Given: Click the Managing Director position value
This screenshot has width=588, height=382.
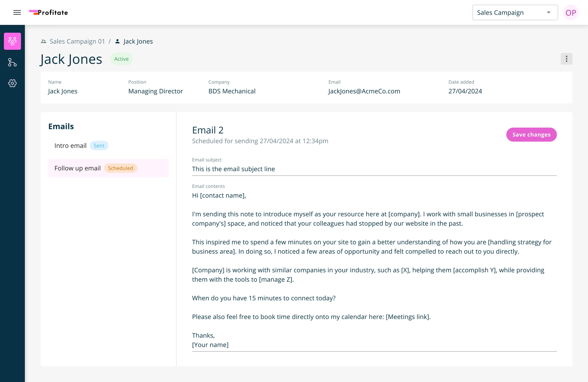Looking at the screenshot, I should (156, 91).
